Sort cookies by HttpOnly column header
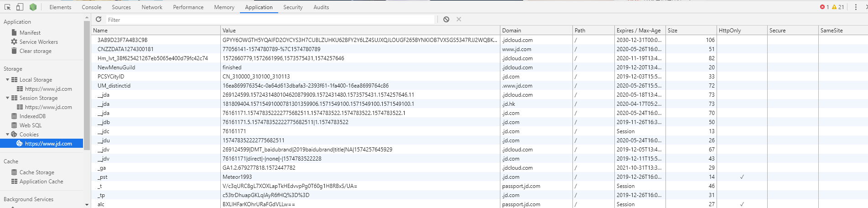868x208 pixels. click(x=742, y=31)
